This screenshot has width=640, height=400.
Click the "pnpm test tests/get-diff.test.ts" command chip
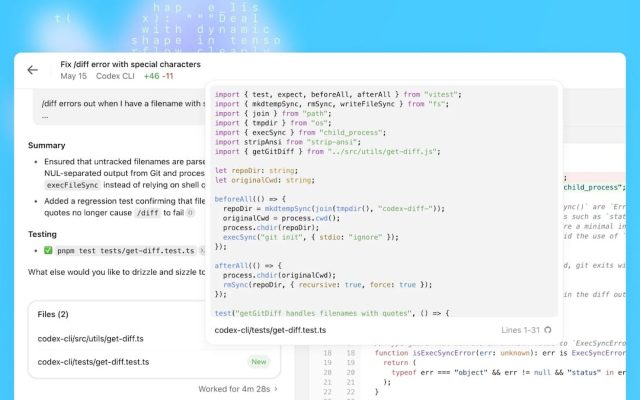126,251
